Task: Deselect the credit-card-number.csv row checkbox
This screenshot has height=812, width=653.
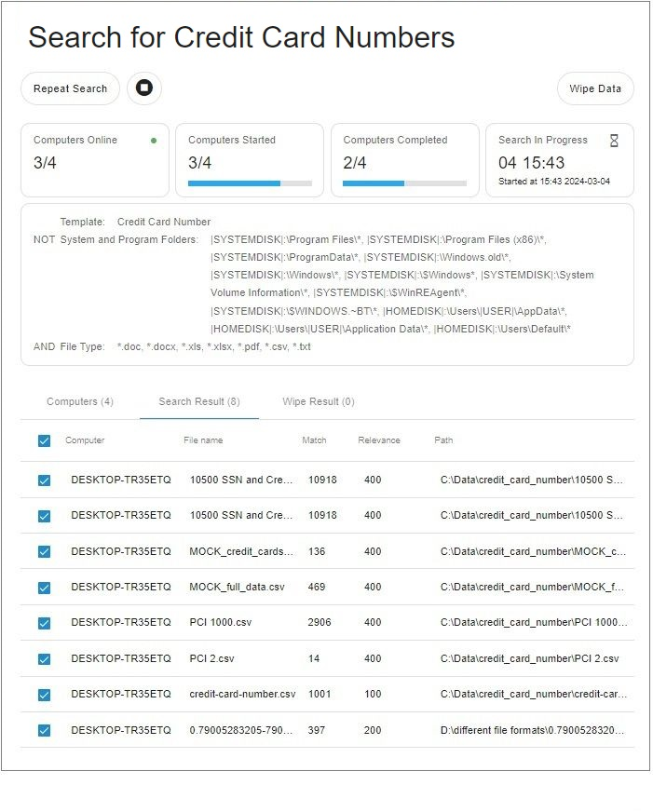Action: tap(44, 695)
